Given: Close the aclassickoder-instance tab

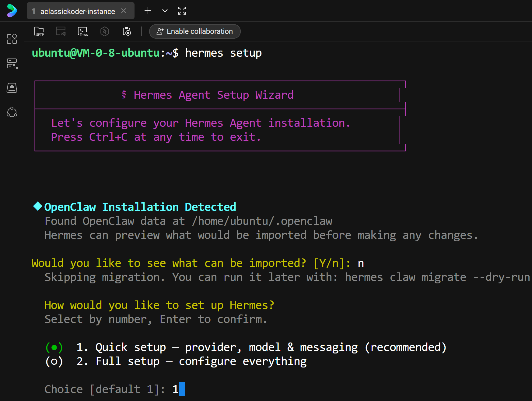Looking at the screenshot, I should (x=124, y=11).
